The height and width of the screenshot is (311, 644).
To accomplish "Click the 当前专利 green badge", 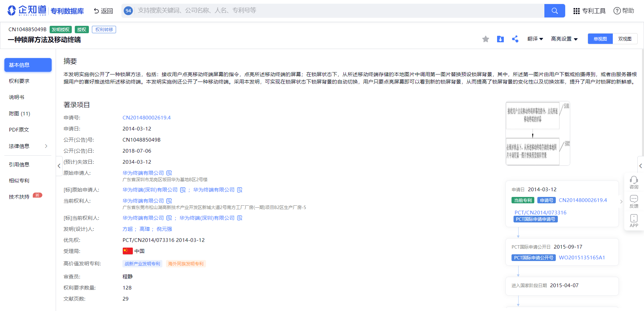I will pos(523,200).
